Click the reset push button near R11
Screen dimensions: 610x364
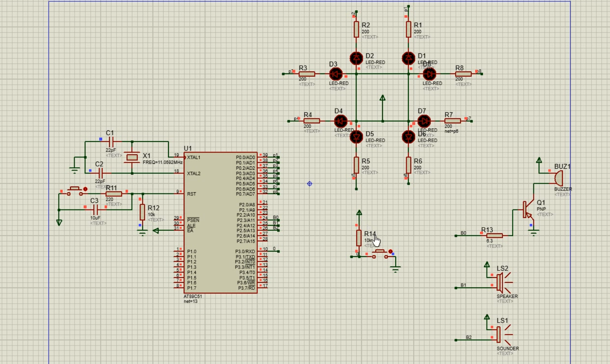(75, 191)
